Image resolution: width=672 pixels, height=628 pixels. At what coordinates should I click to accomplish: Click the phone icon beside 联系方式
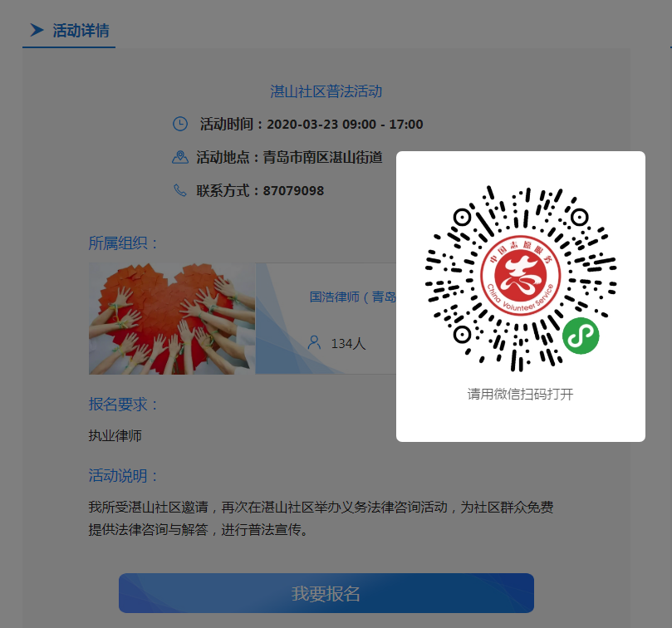180,190
